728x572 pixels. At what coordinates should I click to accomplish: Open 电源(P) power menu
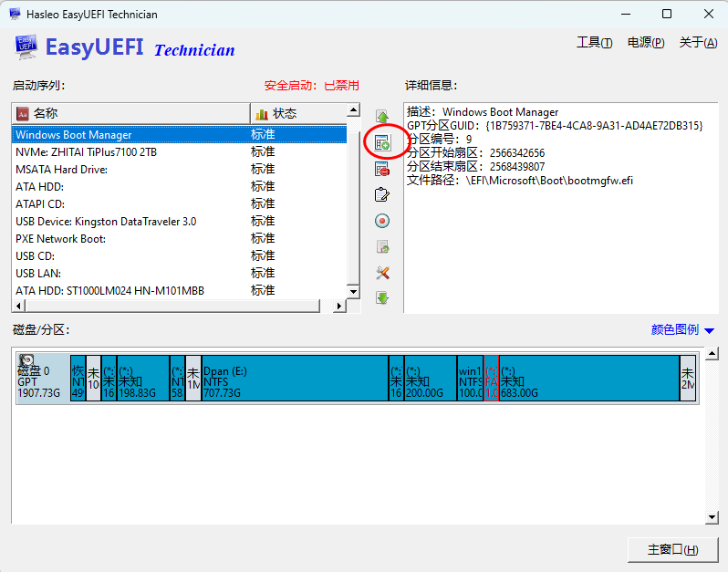pyautogui.click(x=646, y=43)
